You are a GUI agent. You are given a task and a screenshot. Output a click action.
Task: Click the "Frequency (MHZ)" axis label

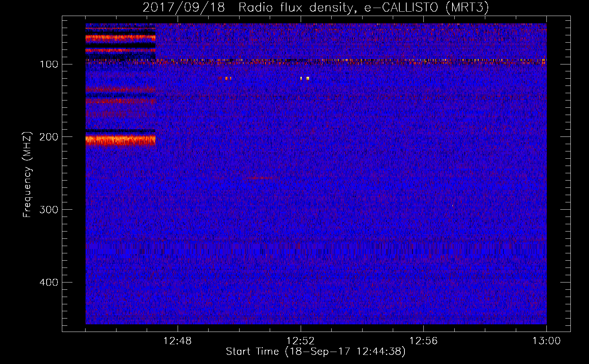[x=27, y=175]
